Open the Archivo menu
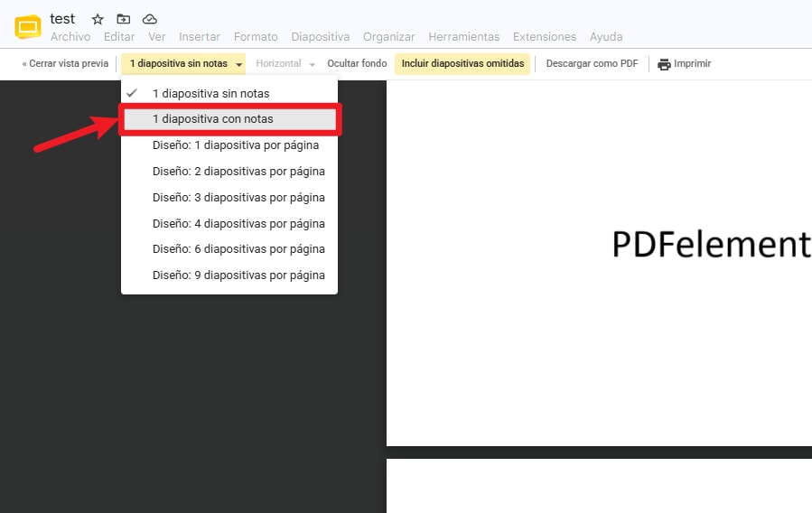812x513 pixels. click(x=70, y=37)
